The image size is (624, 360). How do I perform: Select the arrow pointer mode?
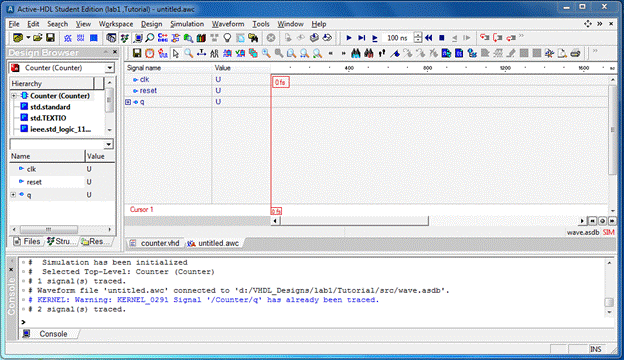coord(176,53)
